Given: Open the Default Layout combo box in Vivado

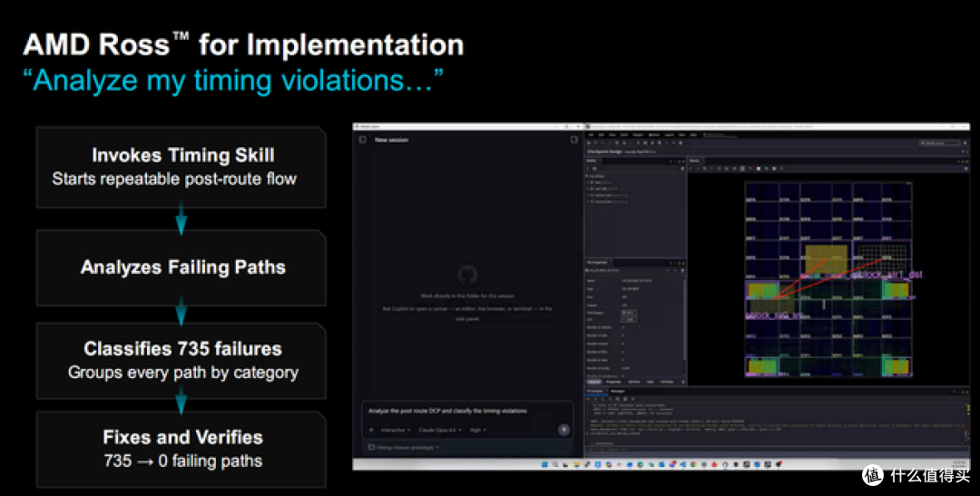Looking at the screenshot, I should [x=940, y=143].
